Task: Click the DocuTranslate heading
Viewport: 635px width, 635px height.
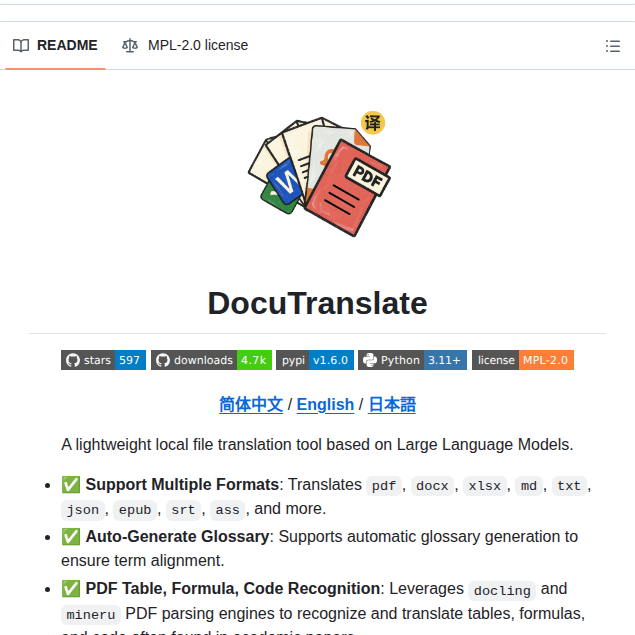Action: click(x=318, y=303)
